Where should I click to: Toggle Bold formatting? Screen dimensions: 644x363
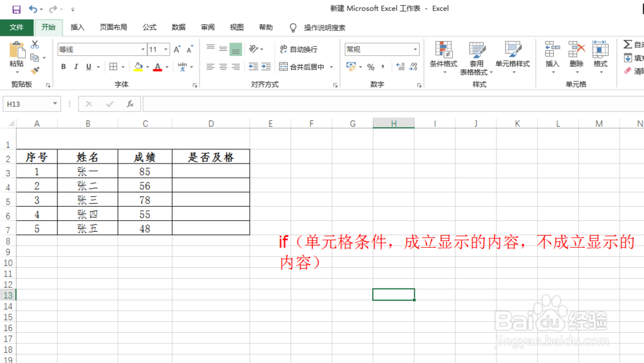click(64, 66)
